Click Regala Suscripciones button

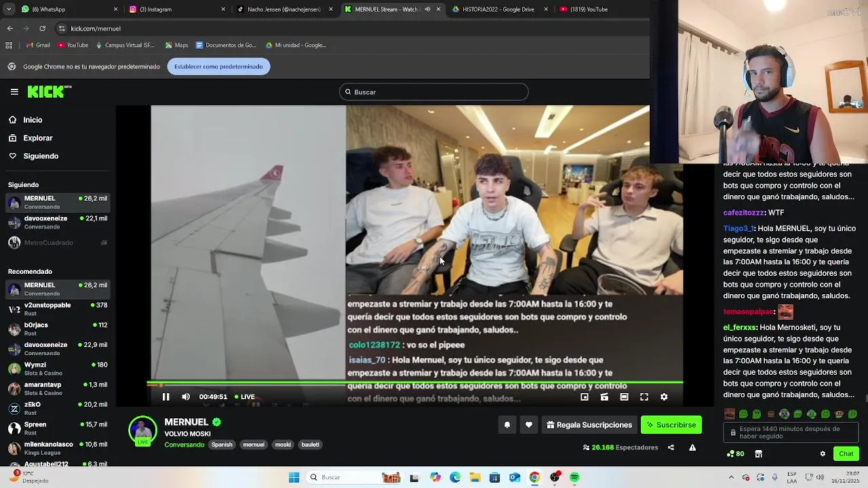pos(589,425)
